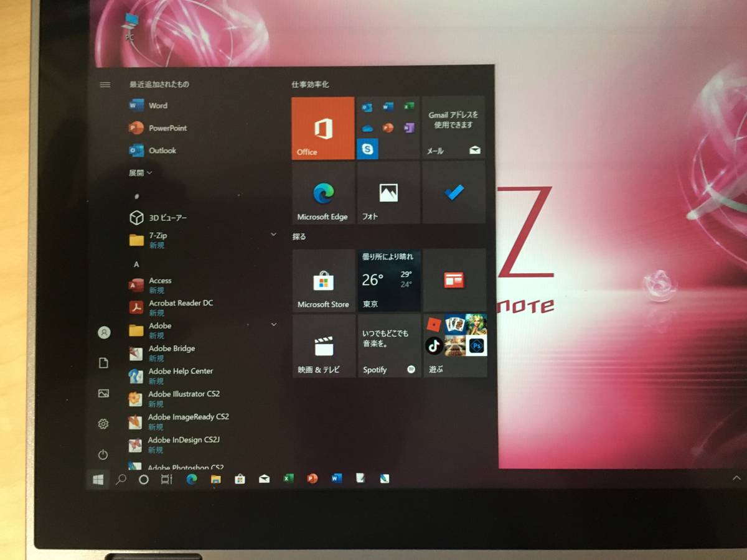Click the 最近追加されたもの heading

[159, 85]
